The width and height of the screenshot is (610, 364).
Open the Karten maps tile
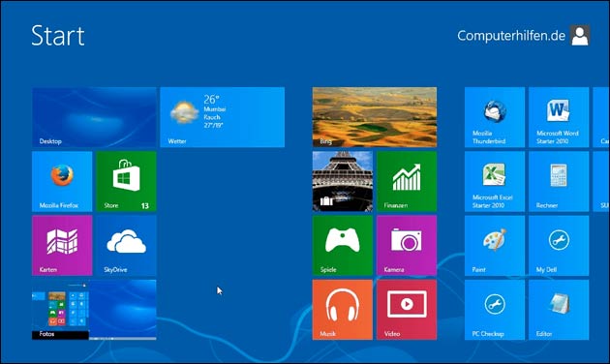pyautogui.click(x=62, y=245)
